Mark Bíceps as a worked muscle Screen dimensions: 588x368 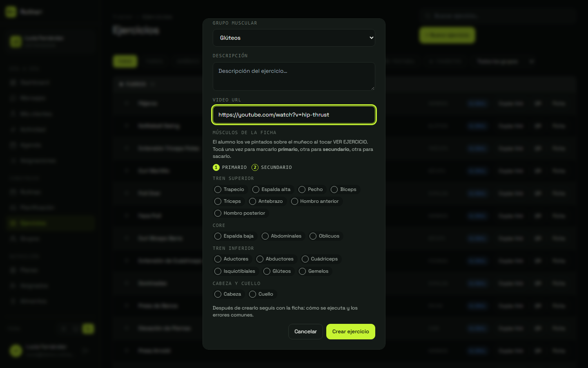[344, 189]
